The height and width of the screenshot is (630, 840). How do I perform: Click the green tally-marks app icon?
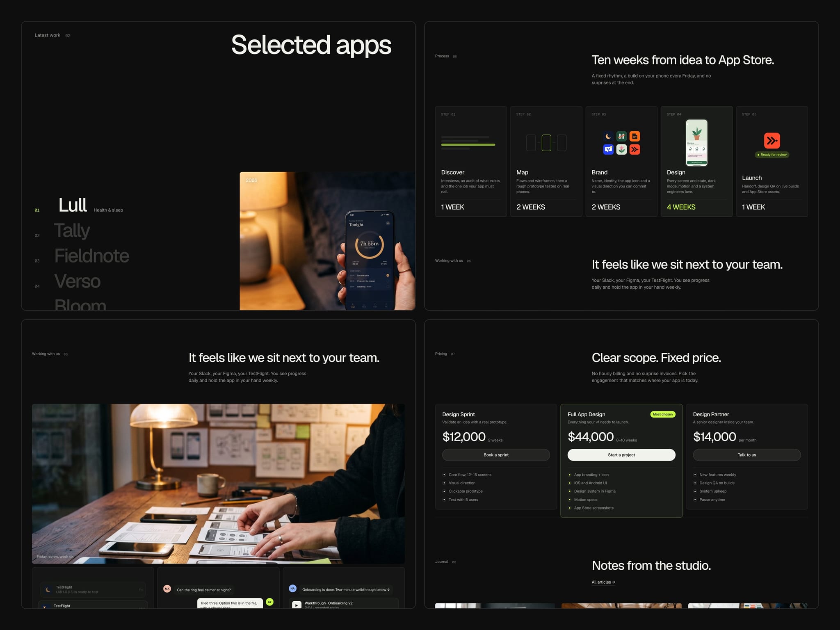coord(621,136)
